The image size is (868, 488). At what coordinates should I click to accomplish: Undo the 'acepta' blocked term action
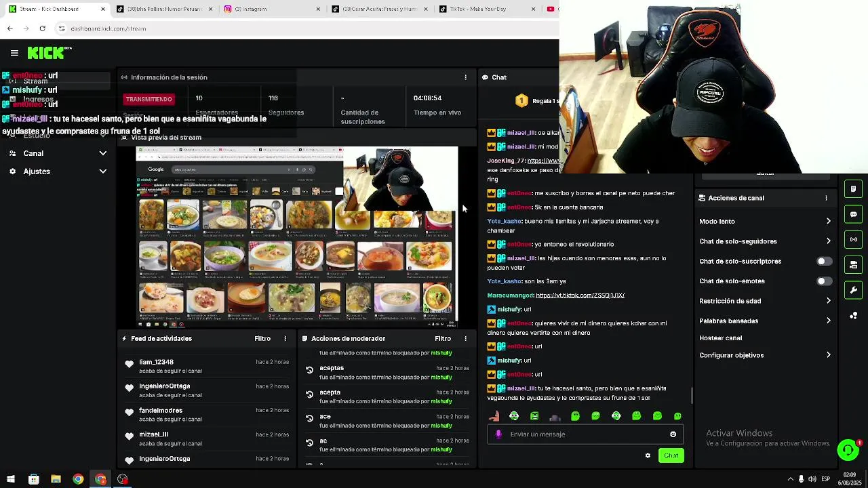point(309,394)
